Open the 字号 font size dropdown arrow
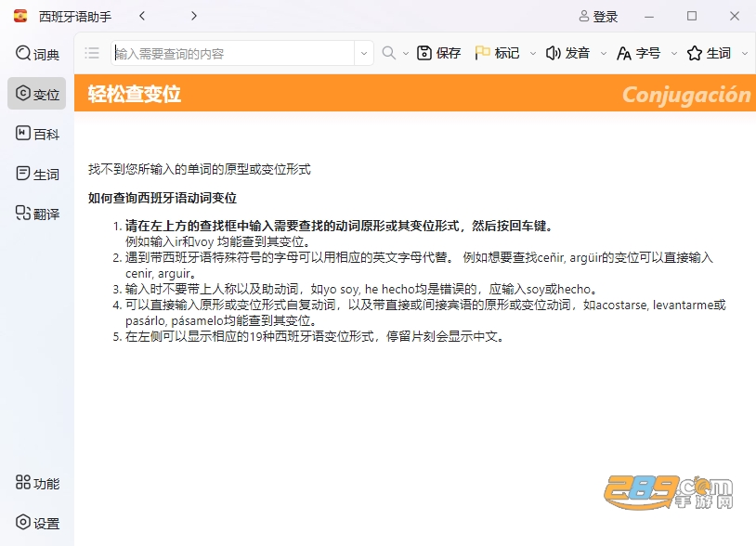756x546 pixels. click(674, 54)
